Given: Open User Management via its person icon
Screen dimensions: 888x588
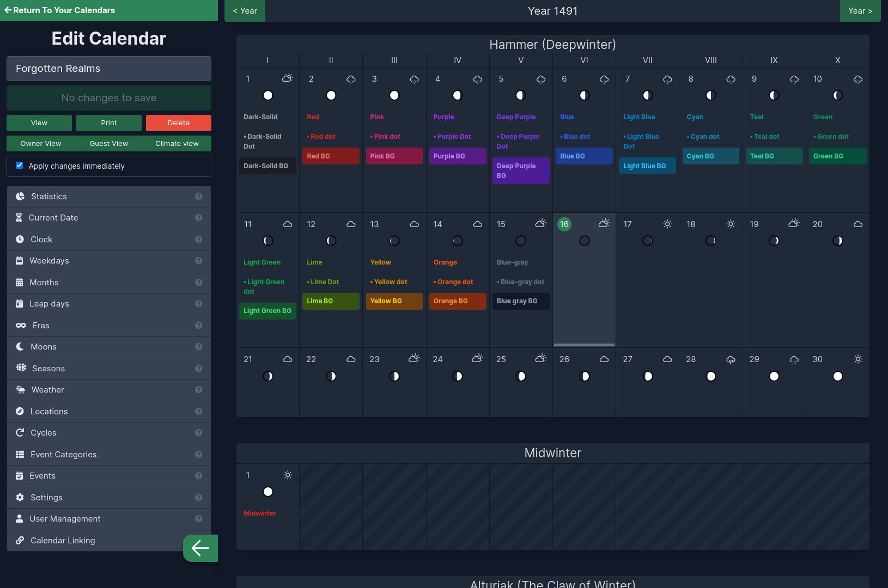Looking at the screenshot, I should (20, 519).
